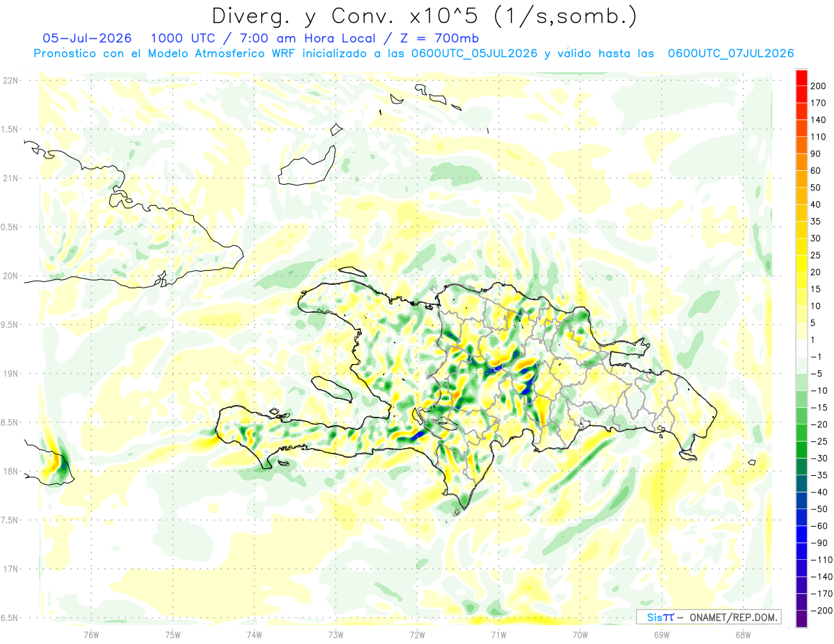The image size is (834, 644).
Task: Click the '7.5N' latitude label
Action: tap(10, 520)
